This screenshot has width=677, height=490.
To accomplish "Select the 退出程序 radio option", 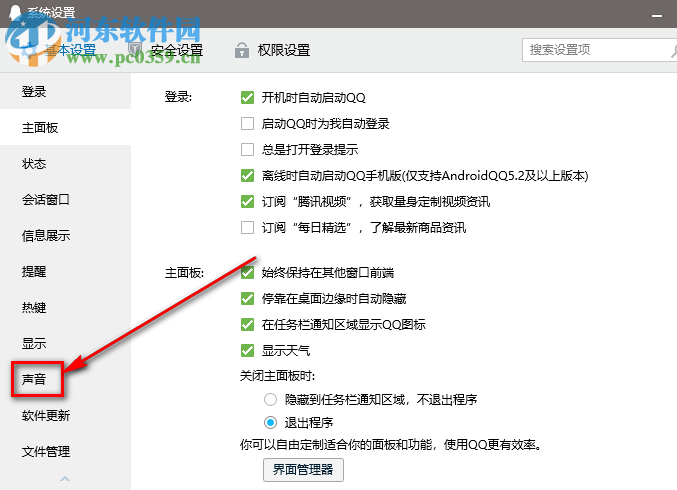I will pyautogui.click(x=270, y=422).
